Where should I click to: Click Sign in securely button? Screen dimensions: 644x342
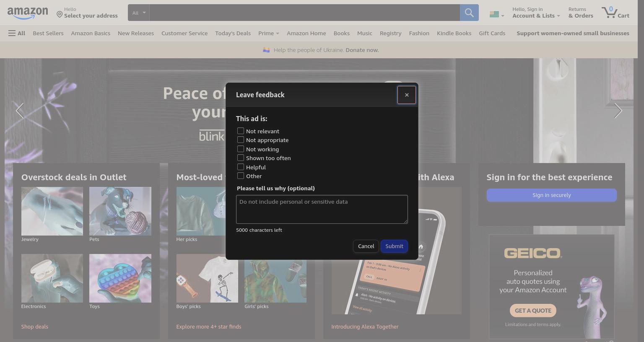pyautogui.click(x=552, y=195)
